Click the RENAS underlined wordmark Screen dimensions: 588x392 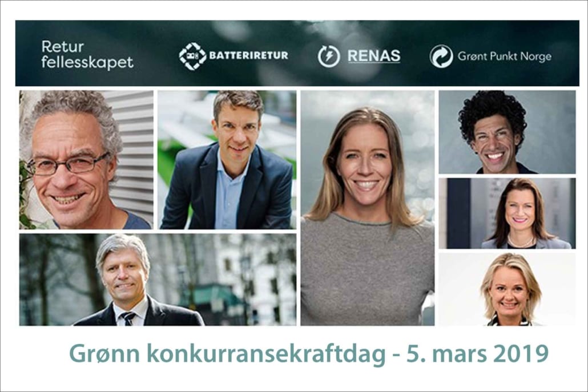[374, 56]
